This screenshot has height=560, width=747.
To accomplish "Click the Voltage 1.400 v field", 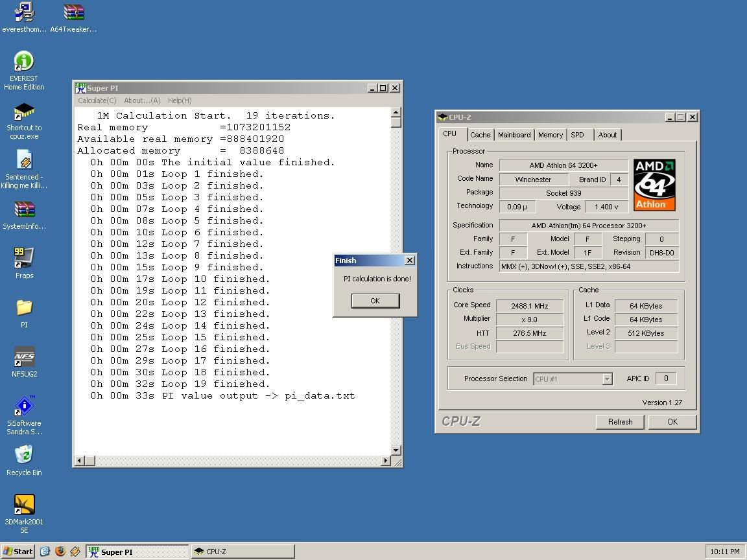I will pyautogui.click(x=606, y=207).
